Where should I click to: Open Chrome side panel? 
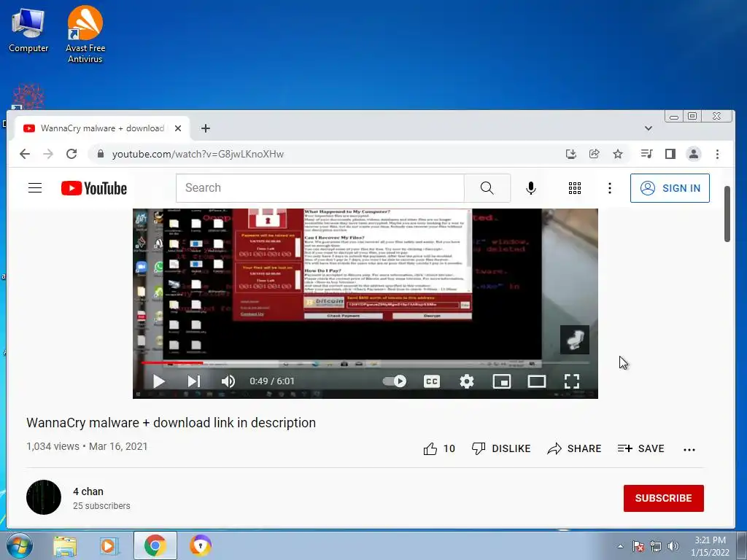[x=670, y=154]
